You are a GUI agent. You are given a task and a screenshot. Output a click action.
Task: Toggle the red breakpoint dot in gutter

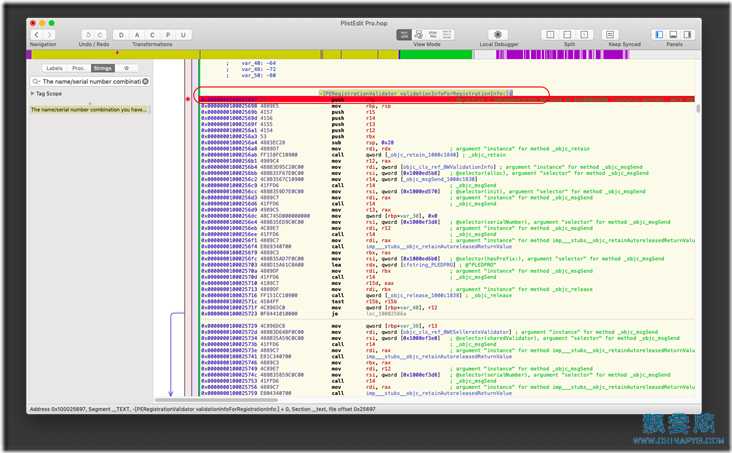coord(188,99)
